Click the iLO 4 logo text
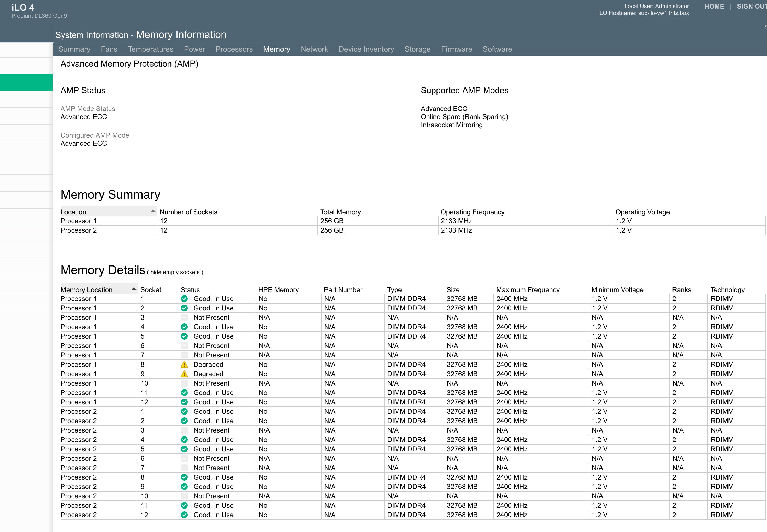 [23, 7]
